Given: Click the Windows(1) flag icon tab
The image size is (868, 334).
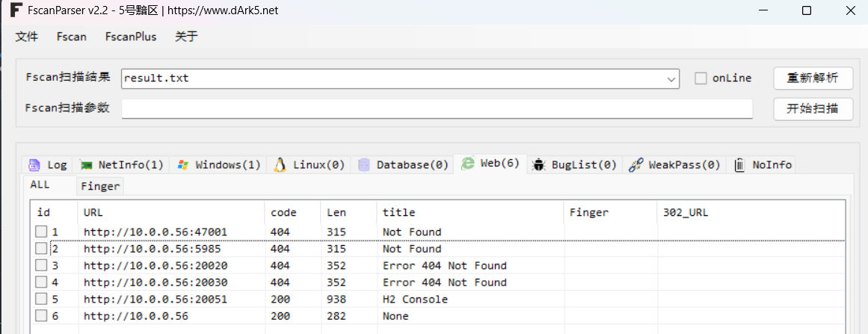Looking at the screenshot, I should (x=183, y=164).
